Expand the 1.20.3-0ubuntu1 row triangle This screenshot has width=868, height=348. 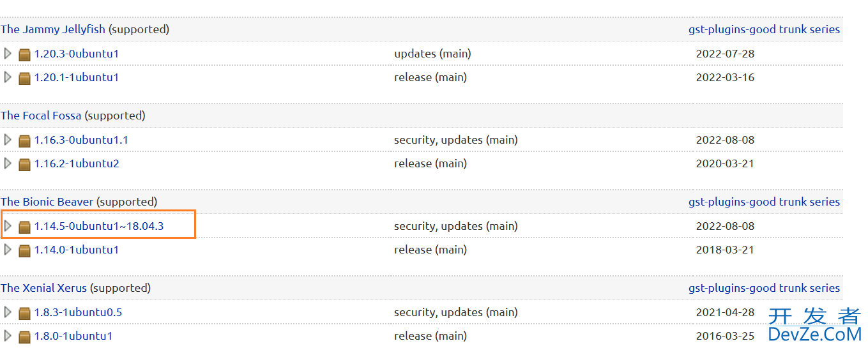pos(8,54)
